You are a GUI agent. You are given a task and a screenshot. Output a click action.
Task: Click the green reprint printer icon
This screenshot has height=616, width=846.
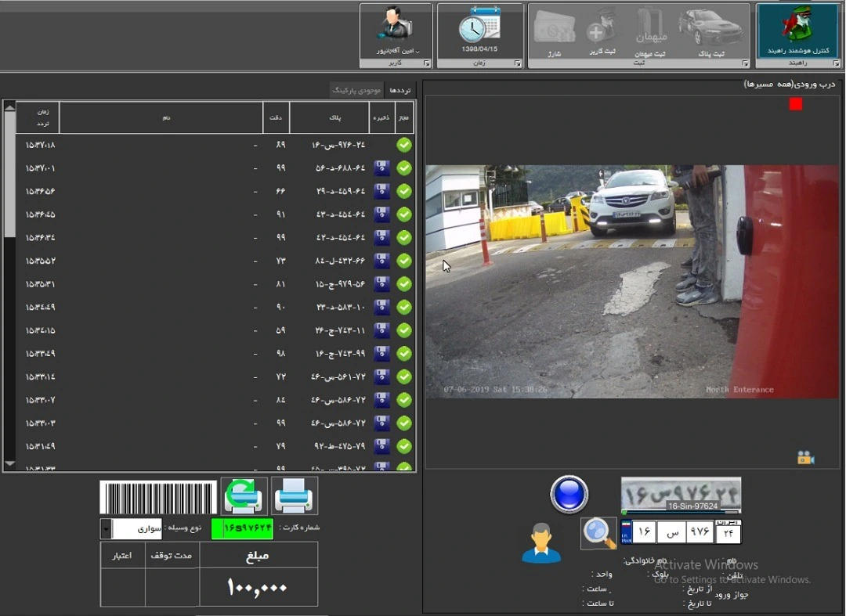pyautogui.click(x=244, y=495)
